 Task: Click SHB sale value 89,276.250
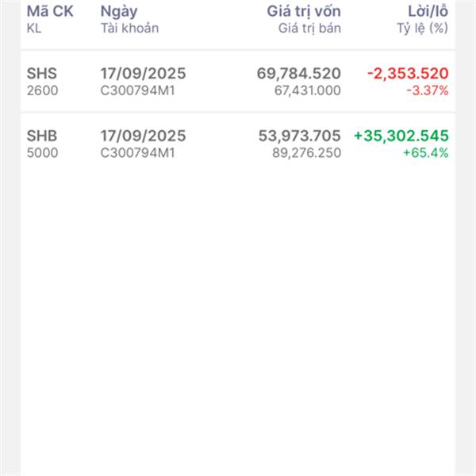tap(306, 152)
